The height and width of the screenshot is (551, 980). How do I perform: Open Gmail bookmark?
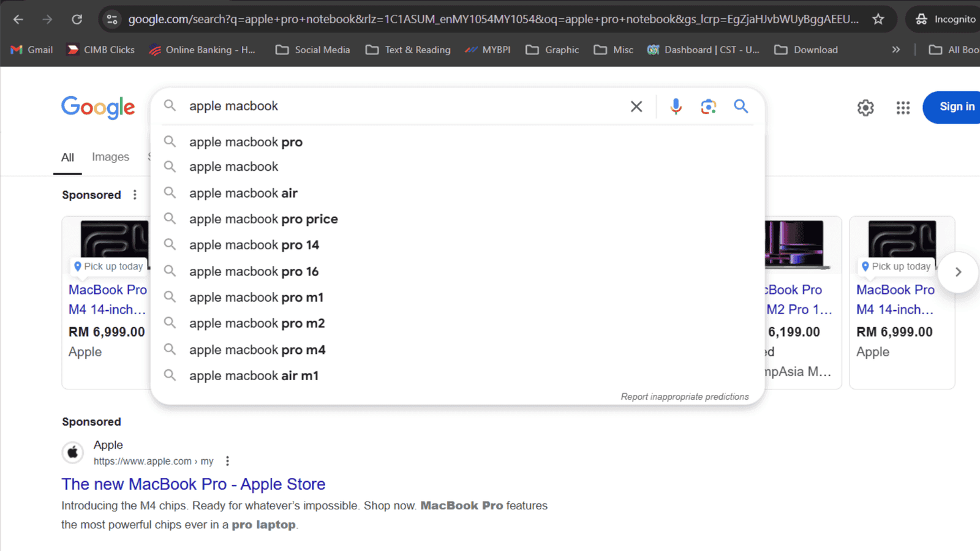pos(32,50)
